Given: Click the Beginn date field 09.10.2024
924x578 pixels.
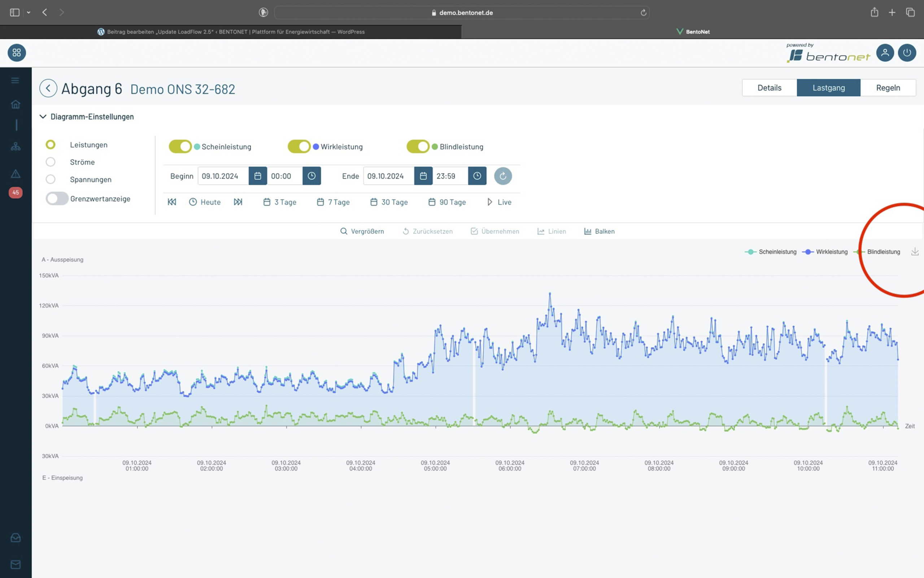Looking at the screenshot, I should pyautogui.click(x=223, y=176).
